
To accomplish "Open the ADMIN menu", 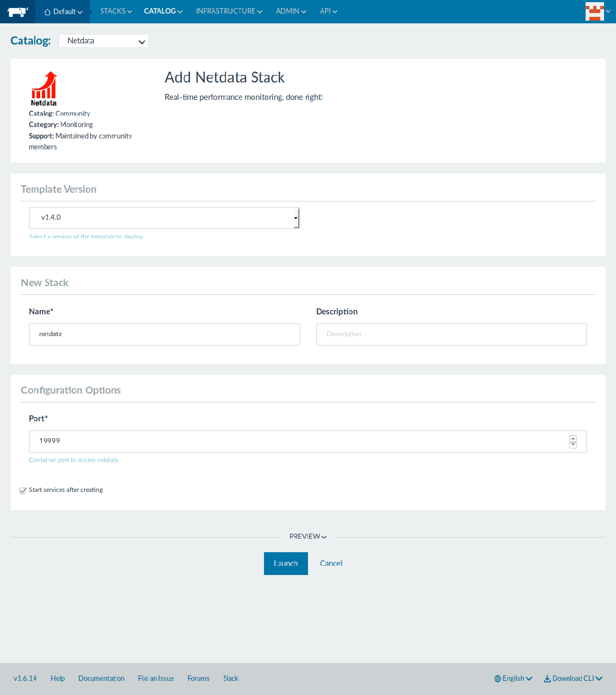I will (291, 11).
